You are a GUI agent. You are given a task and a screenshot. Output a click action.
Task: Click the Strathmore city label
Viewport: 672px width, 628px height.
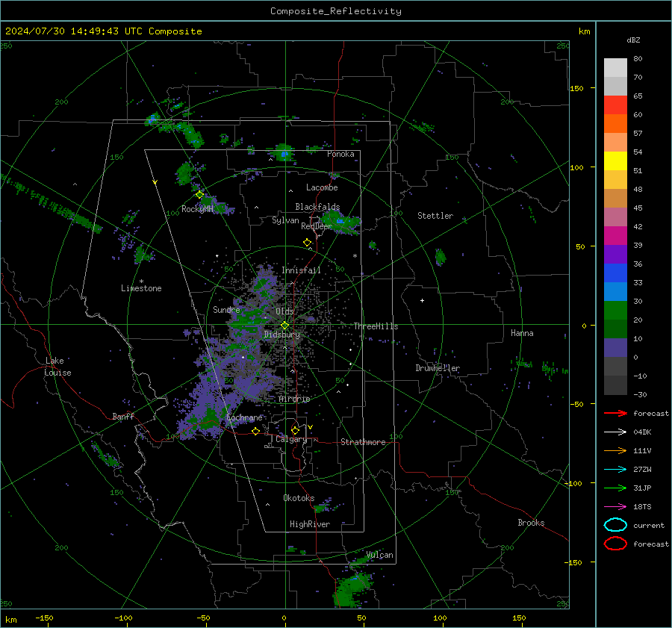(x=363, y=442)
